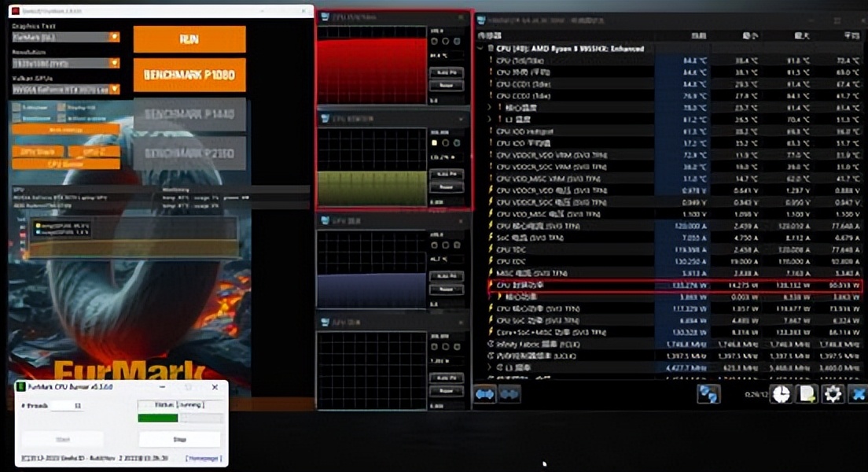The image size is (868, 472).
Task: Select middle color circle in red graph window
Action: (446, 42)
